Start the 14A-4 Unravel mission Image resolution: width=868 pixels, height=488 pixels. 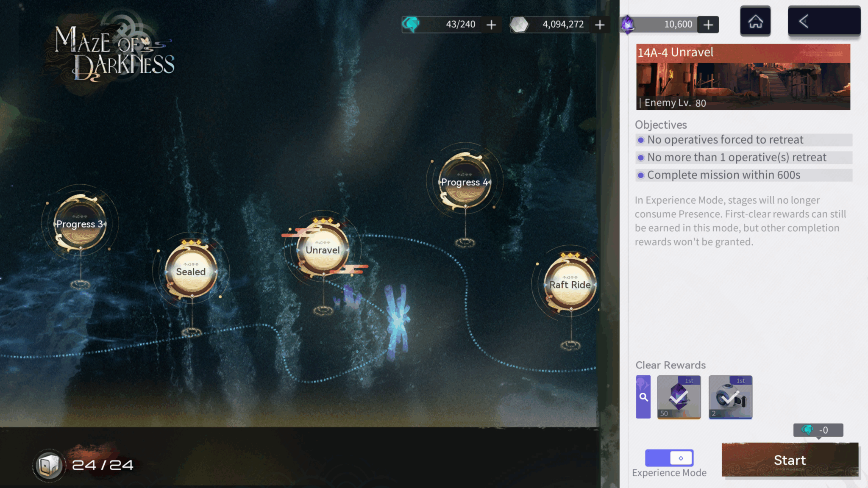coord(790,460)
